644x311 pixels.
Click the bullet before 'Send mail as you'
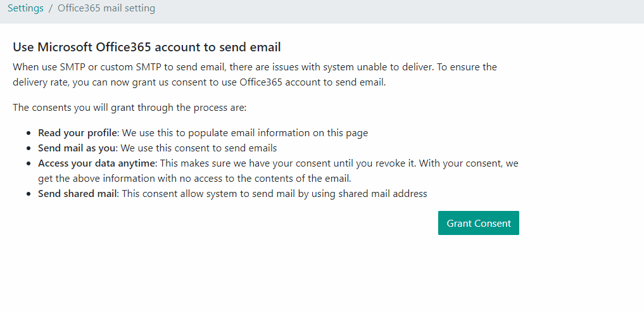click(x=28, y=148)
